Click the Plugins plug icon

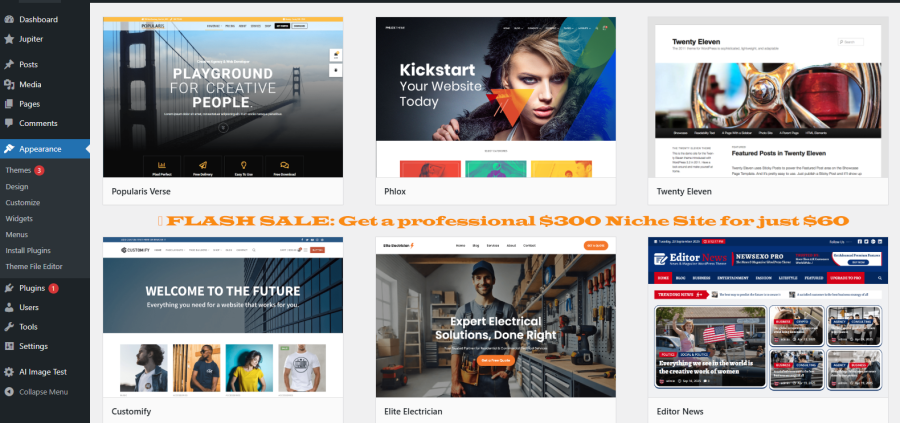(x=9, y=288)
